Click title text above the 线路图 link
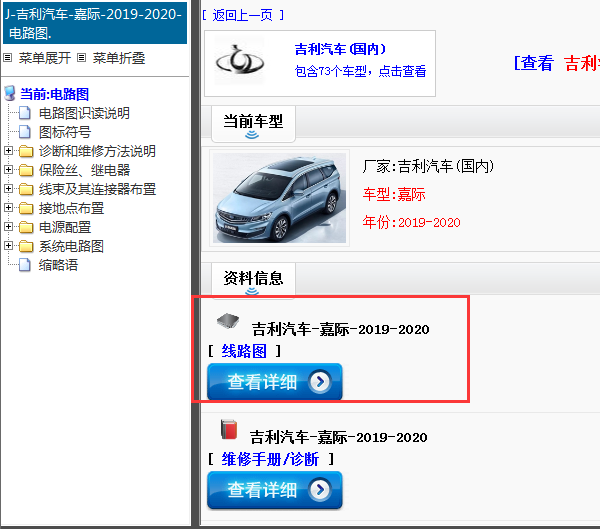This screenshot has width=600, height=529. pyautogui.click(x=340, y=329)
